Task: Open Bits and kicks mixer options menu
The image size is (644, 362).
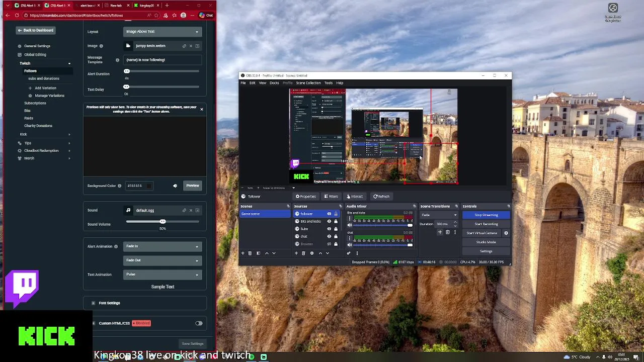Action: click(350, 219)
